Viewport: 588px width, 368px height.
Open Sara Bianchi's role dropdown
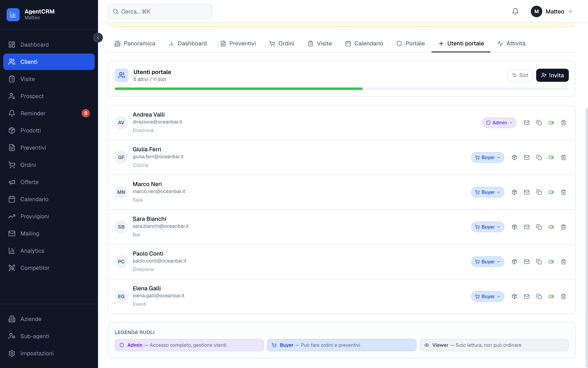487,227
